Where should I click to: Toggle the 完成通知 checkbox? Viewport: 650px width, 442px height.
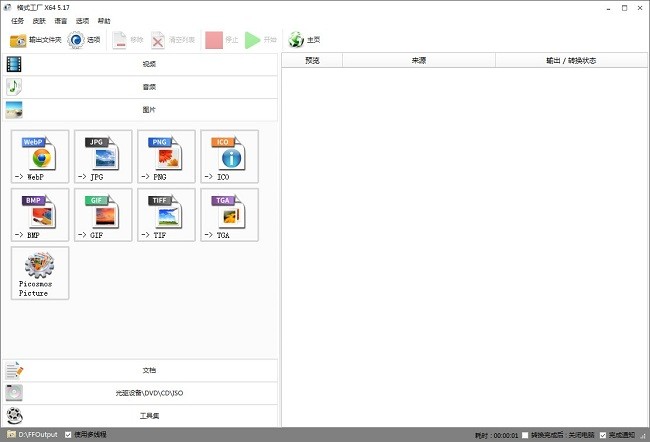click(x=601, y=435)
